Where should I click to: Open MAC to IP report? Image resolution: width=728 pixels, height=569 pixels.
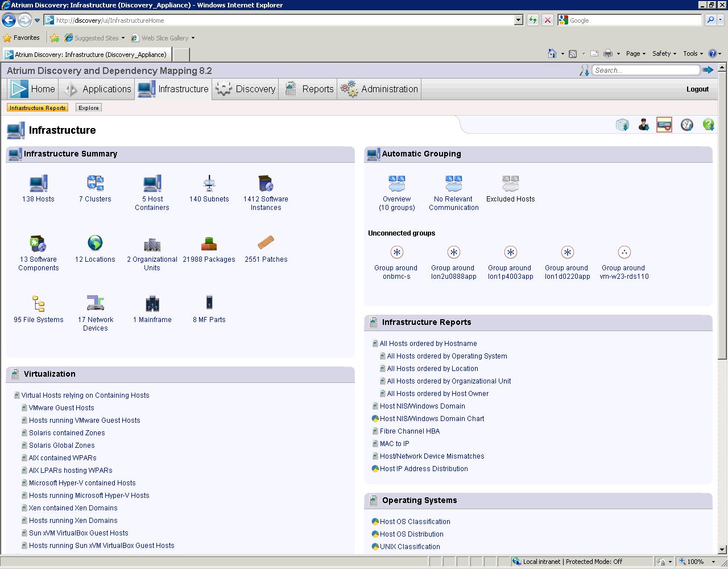point(395,444)
